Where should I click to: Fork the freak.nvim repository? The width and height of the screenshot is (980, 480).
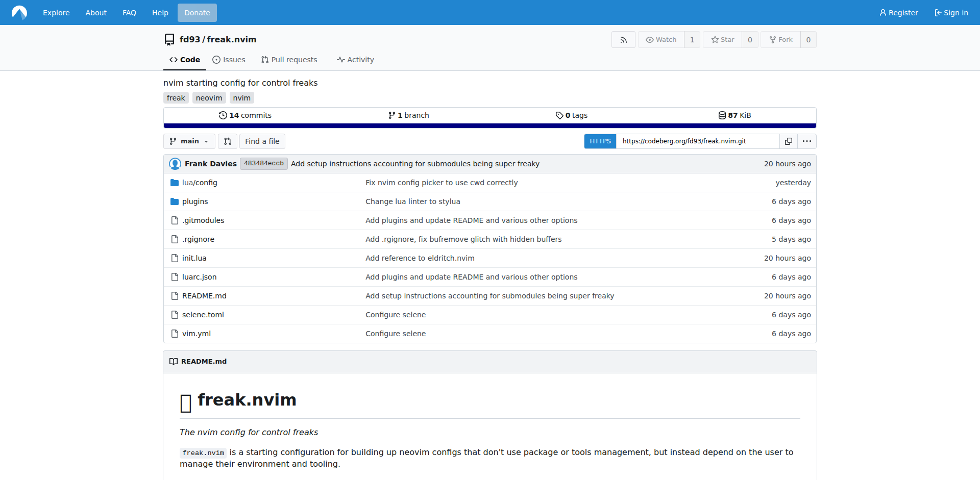click(781, 40)
